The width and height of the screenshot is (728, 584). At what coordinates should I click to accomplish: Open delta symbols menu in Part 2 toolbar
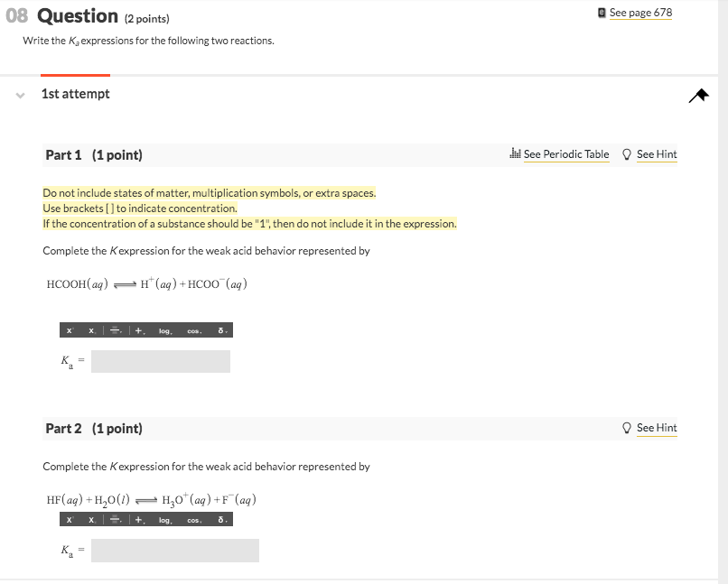tap(222, 520)
